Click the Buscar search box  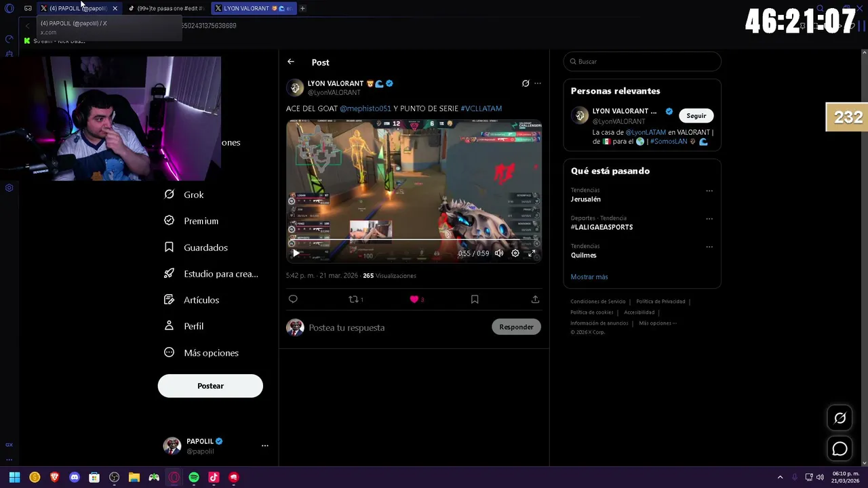642,62
